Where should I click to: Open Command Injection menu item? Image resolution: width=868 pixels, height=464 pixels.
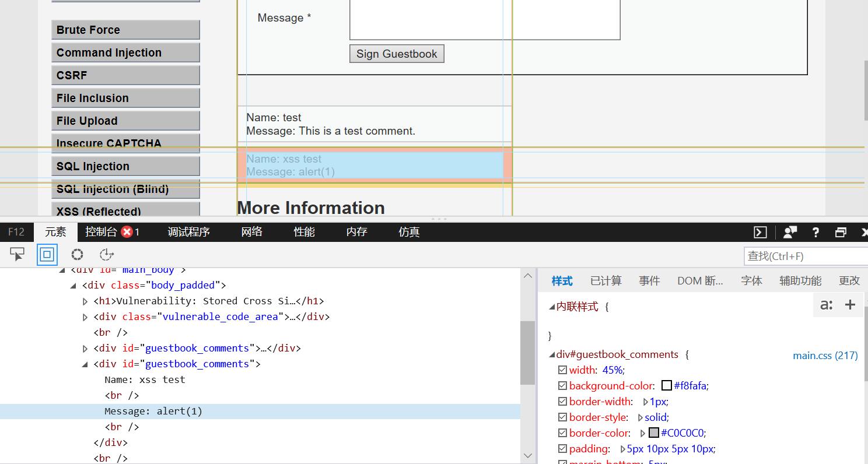(125, 52)
